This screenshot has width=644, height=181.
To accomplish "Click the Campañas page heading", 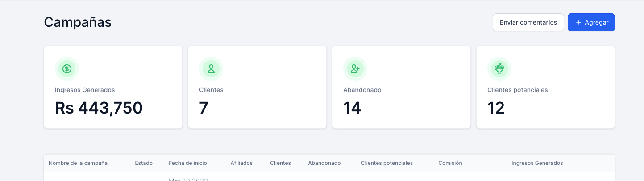I will [x=78, y=22].
